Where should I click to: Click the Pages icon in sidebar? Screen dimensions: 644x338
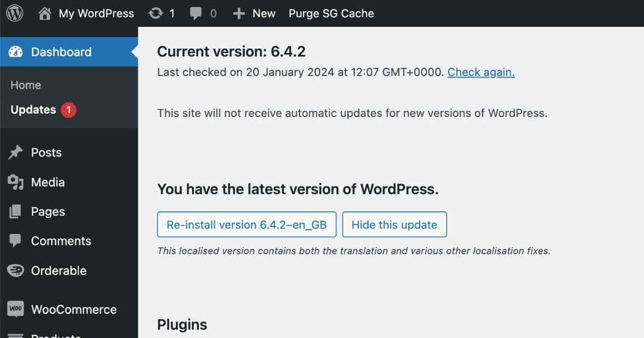[x=15, y=212]
